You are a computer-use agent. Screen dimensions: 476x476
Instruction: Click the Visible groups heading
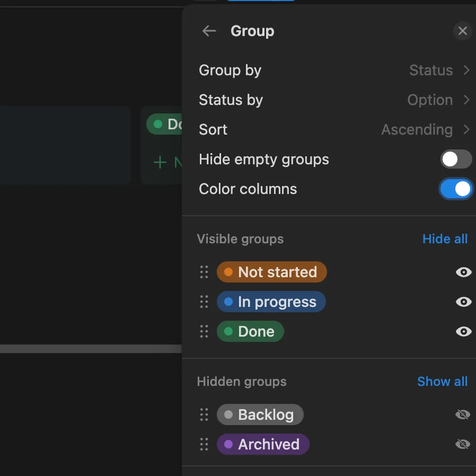point(240,239)
